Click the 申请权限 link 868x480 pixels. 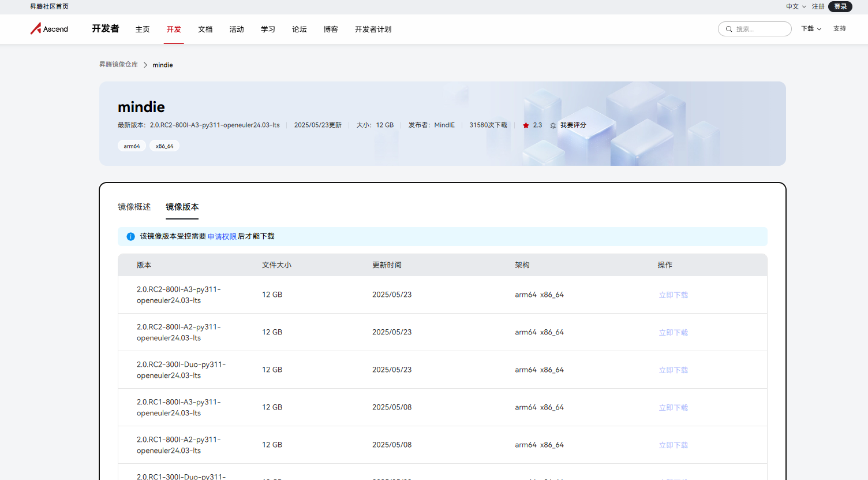222,236
